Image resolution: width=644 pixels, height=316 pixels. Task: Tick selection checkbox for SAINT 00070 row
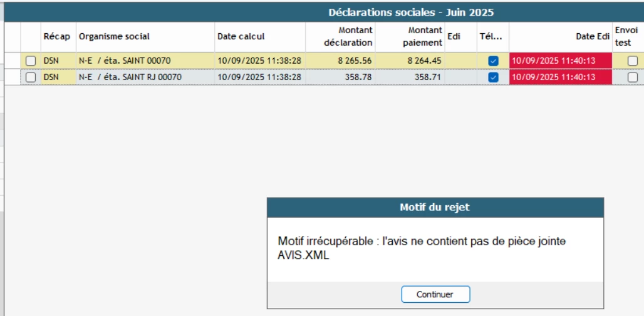pos(31,61)
